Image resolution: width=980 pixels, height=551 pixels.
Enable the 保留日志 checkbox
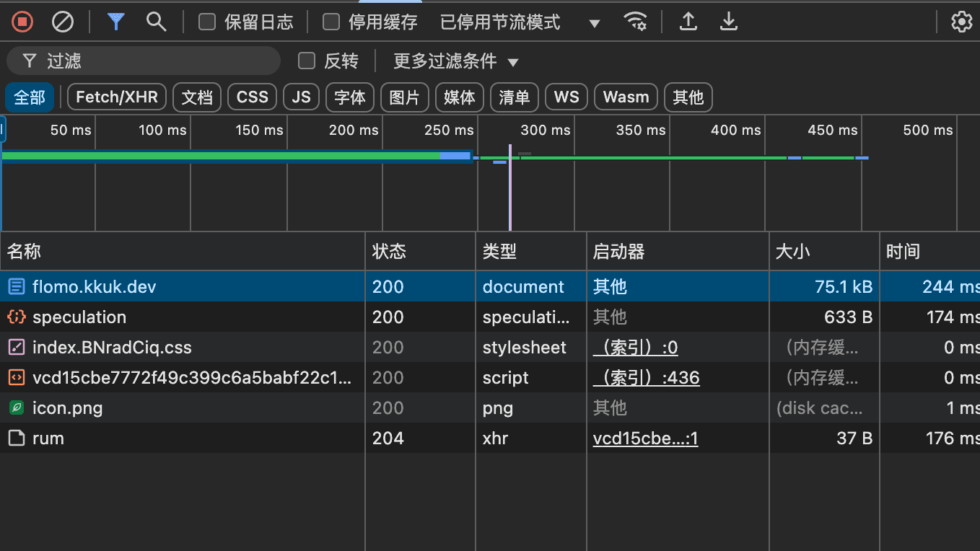(x=206, y=22)
